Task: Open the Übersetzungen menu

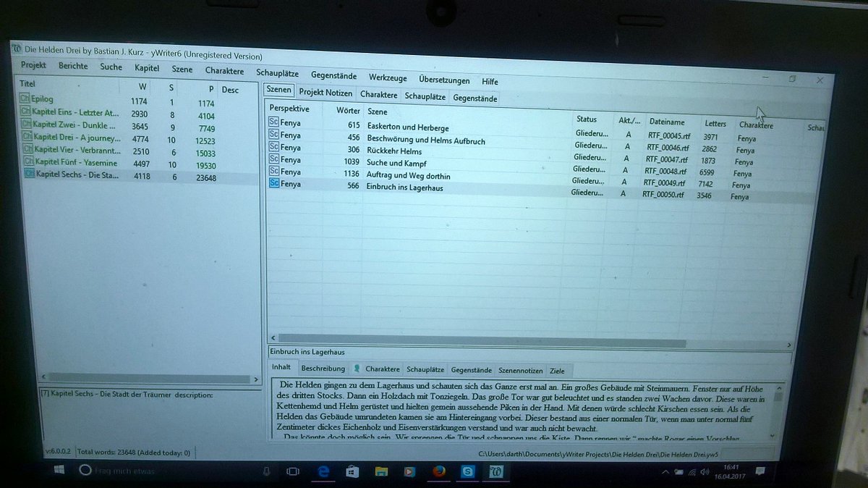Action: [x=444, y=80]
